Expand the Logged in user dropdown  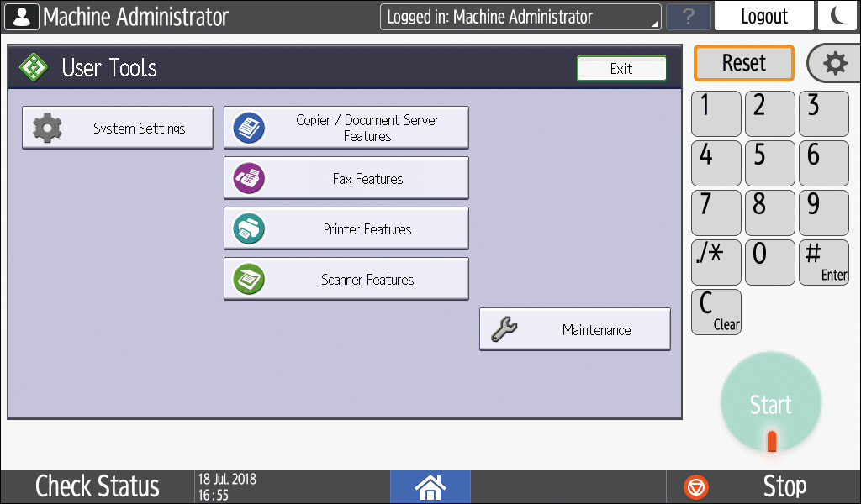point(520,17)
